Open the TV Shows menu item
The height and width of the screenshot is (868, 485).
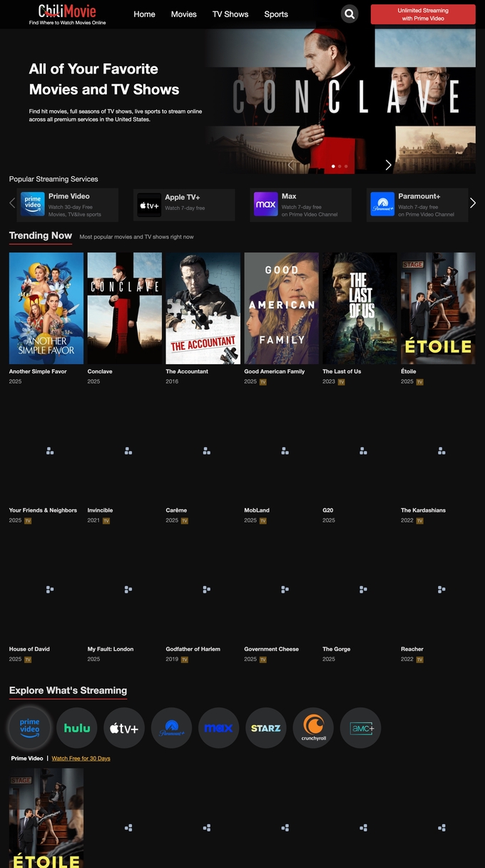click(x=230, y=14)
